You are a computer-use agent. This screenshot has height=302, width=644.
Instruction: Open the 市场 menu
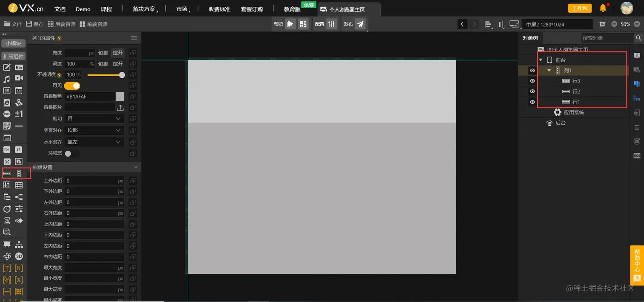(182, 9)
